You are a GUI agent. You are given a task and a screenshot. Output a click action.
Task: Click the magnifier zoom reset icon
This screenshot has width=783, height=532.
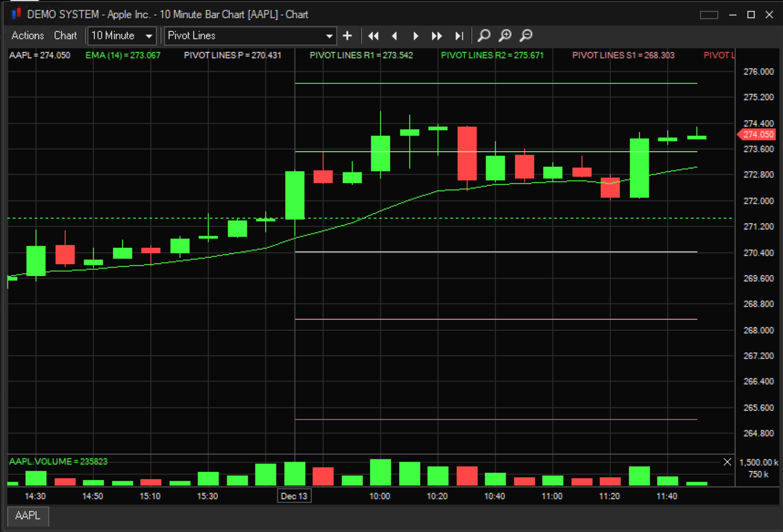[484, 35]
